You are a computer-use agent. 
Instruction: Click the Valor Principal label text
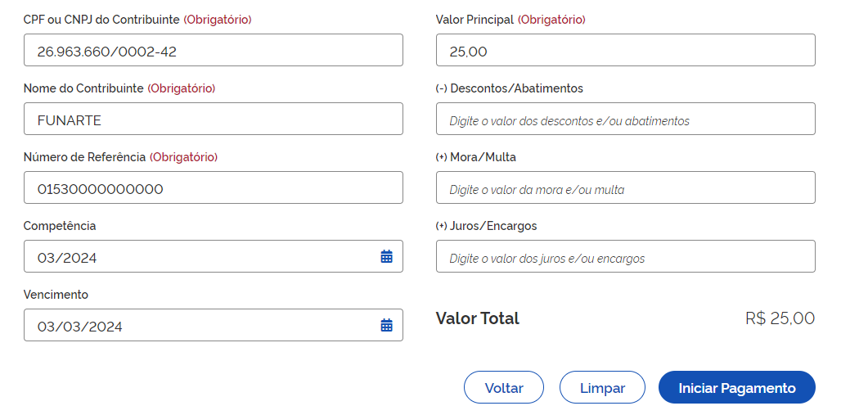point(474,20)
